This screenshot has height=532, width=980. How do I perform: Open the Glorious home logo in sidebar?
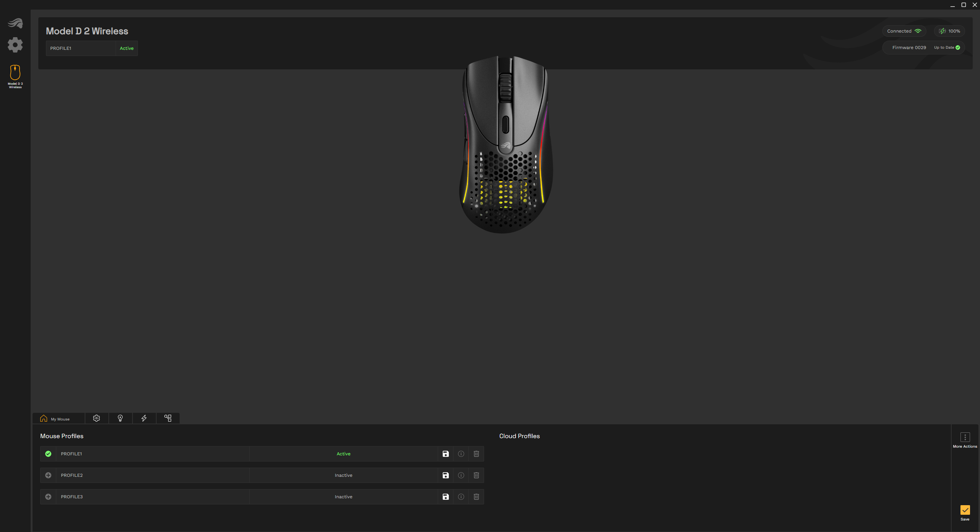point(15,23)
